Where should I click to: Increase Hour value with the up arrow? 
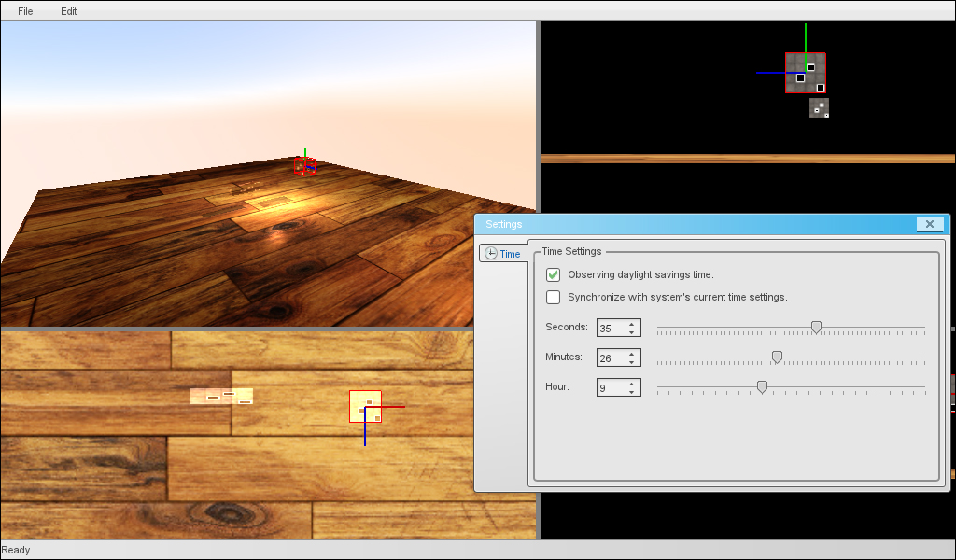[x=632, y=383]
